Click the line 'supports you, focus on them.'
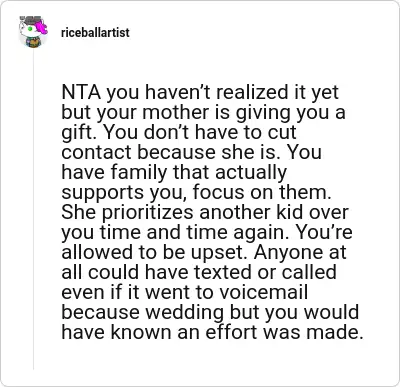The width and height of the screenshot is (400, 387). coord(196,192)
